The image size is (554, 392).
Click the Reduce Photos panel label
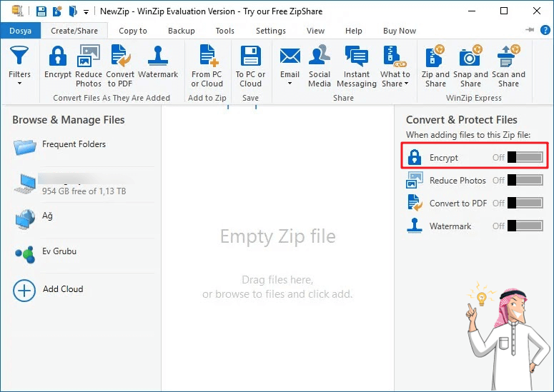tap(457, 181)
